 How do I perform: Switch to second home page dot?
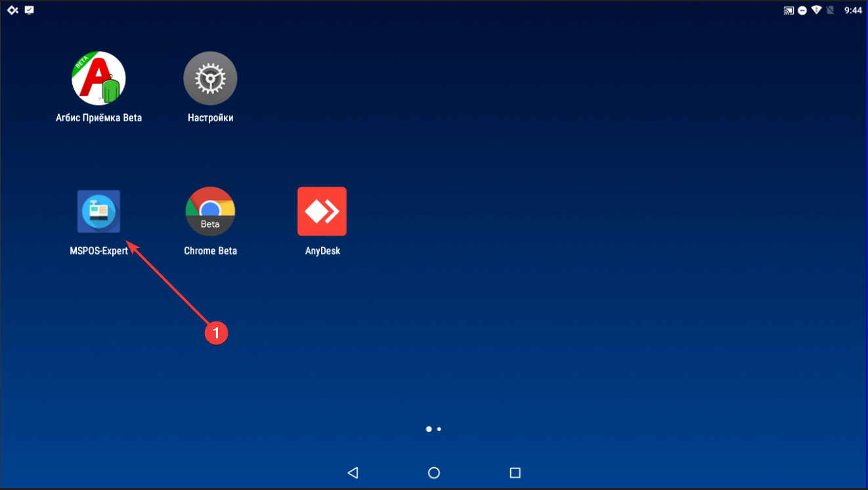coord(439,429)
